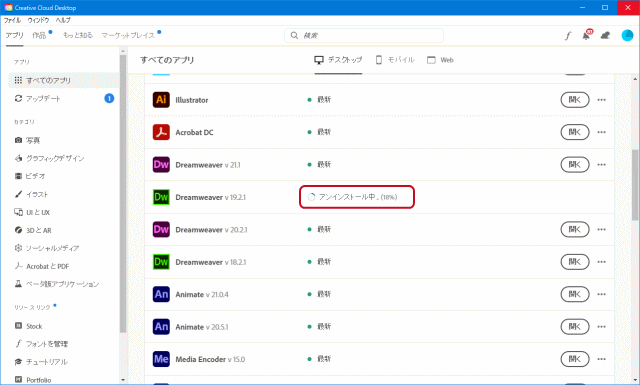Open more options for Animate v 20.5.1

[602, 327]
